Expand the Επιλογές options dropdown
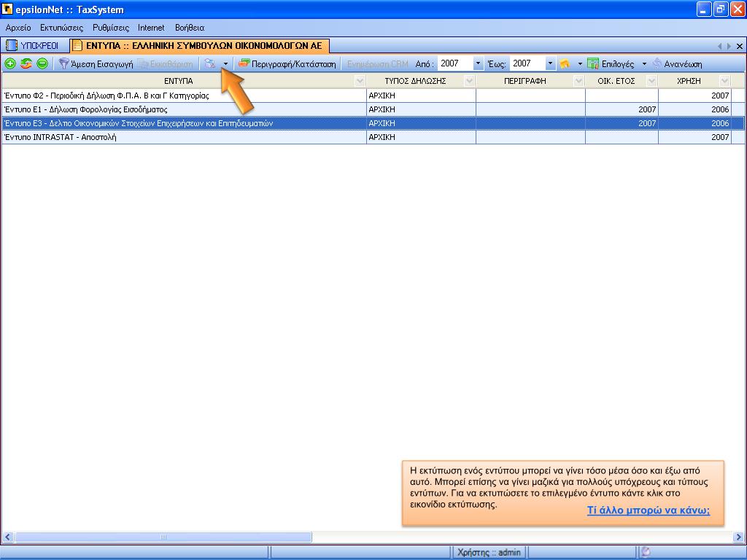Viewport: 747px width, 560px height. pyautogui.click(x=644, y=63)
